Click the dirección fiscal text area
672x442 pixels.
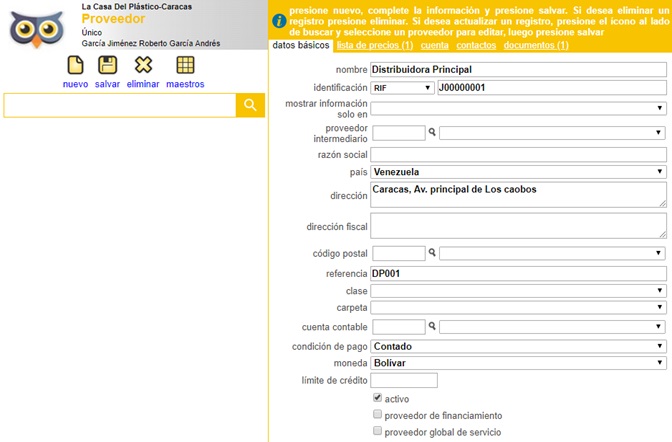pyautogui.click(x=518, y=226)
